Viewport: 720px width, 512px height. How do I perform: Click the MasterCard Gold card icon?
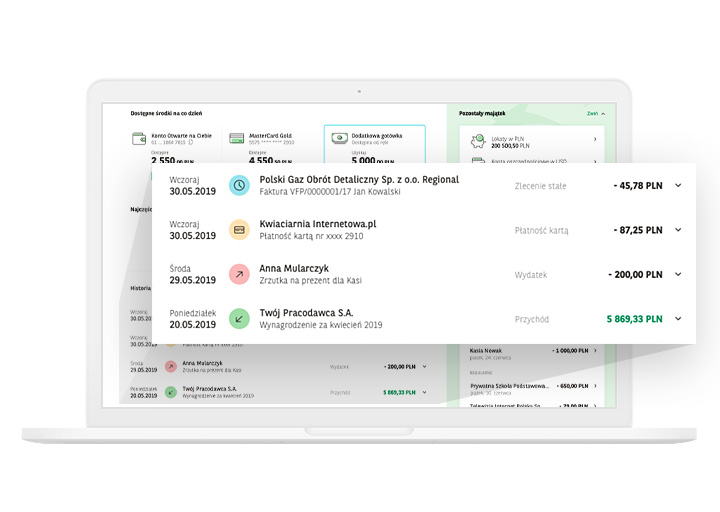tap(237, 139)
